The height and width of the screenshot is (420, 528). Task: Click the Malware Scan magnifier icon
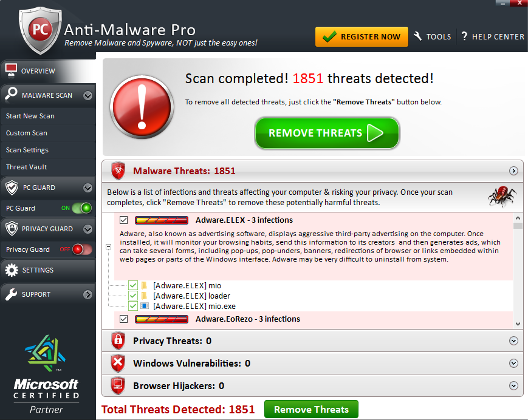point(11,95)
